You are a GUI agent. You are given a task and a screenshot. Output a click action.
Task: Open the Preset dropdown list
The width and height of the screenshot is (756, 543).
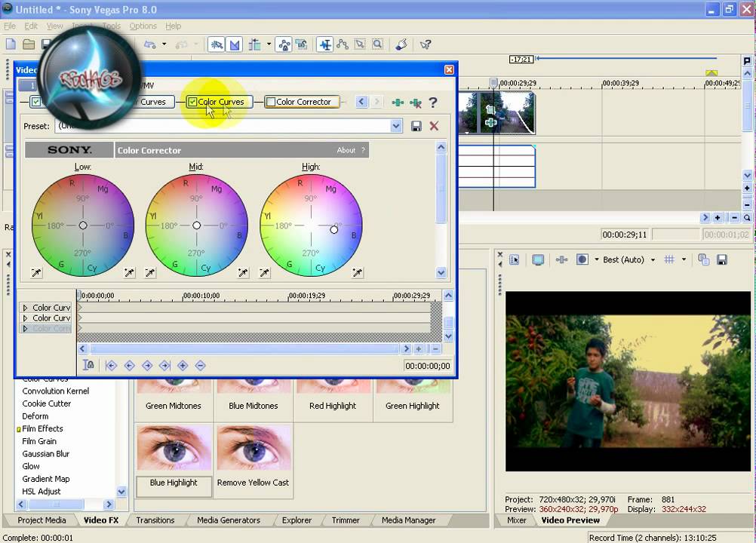[x=396, y=126]
